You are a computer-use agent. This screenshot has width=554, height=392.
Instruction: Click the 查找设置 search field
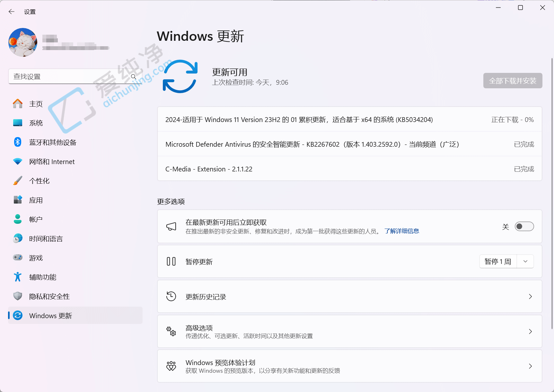(x=75, y=76)
